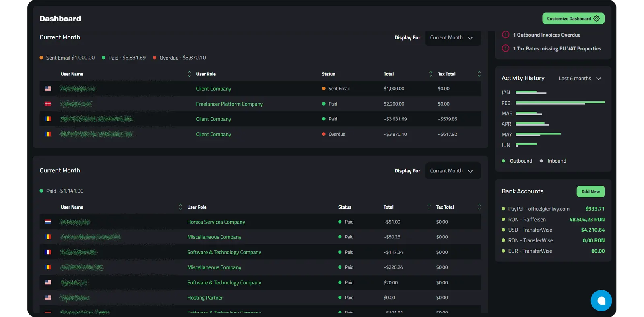644x317 pixels.
Task: Sort top table by User Name arrows
Action: tap(189, 74)
